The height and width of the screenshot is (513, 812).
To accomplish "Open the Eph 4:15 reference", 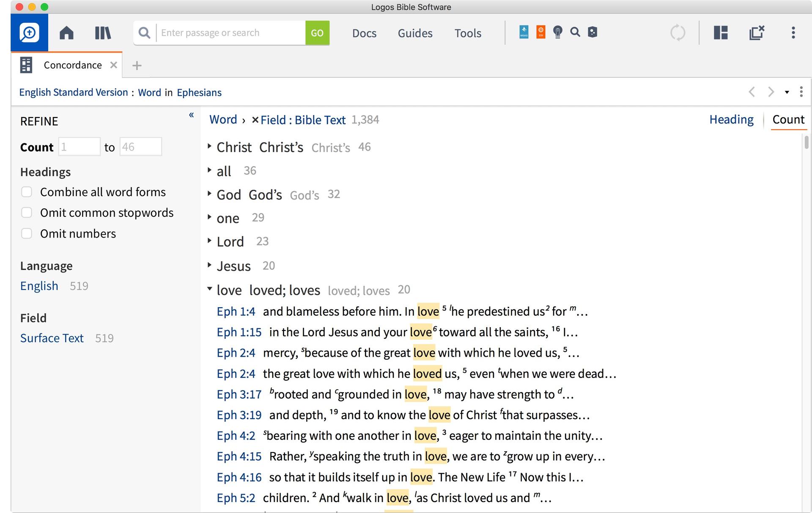I will (239, 456).
